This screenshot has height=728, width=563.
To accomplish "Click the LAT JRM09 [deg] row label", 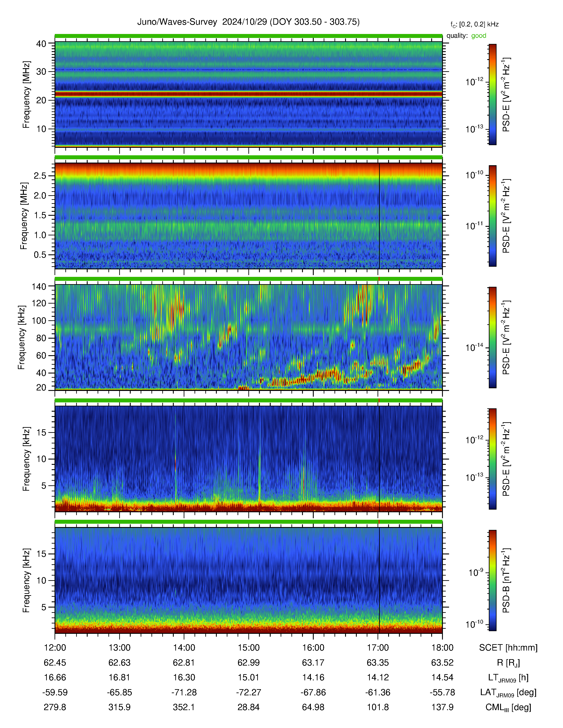I will coord(508,693).
